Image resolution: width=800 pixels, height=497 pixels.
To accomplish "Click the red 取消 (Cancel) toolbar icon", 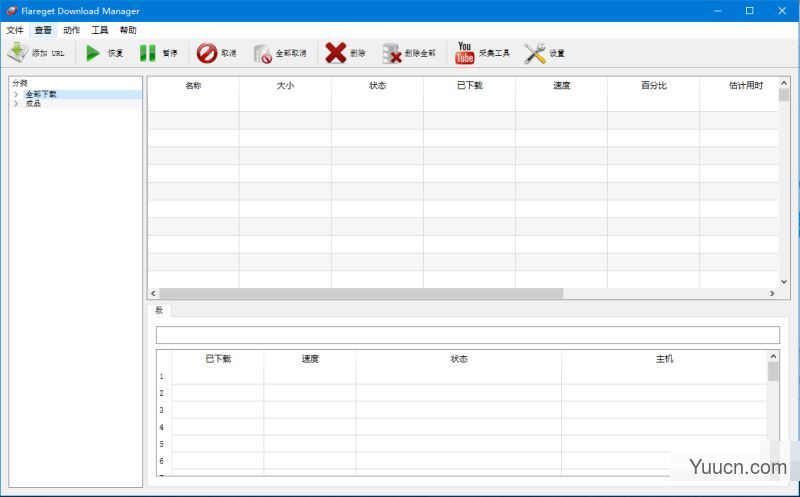I will (x=207, y=53).
